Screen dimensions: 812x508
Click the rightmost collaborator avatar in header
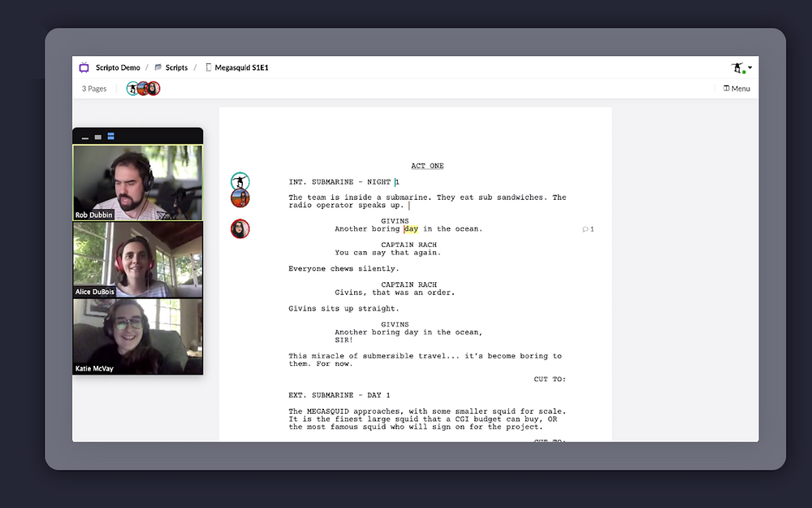point(153,89)
